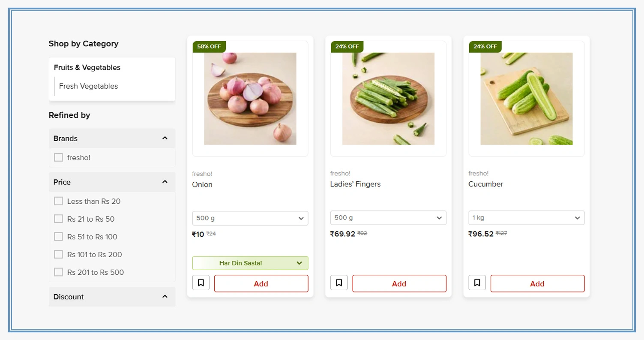Enable the fresho! brand filter
The height and width of the screenshot is (340, 644).
point(58,157)
